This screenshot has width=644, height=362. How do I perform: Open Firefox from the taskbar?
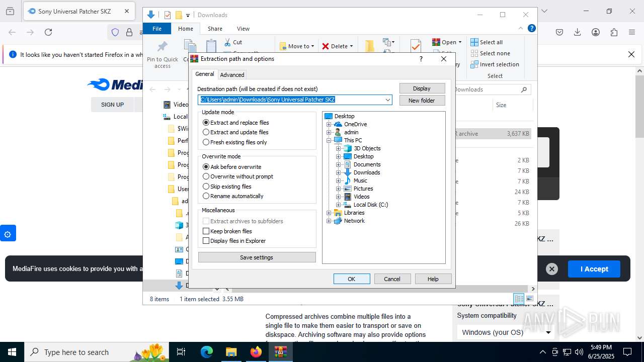[256, 352]
